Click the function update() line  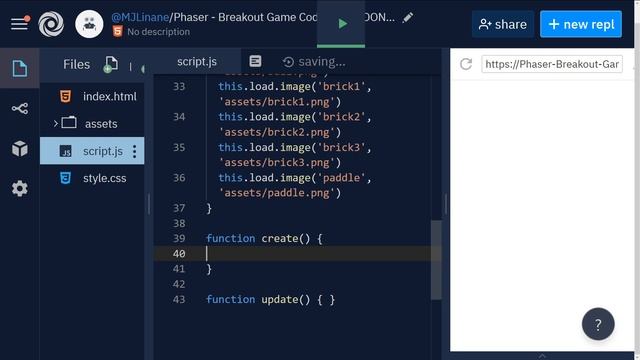270,300
